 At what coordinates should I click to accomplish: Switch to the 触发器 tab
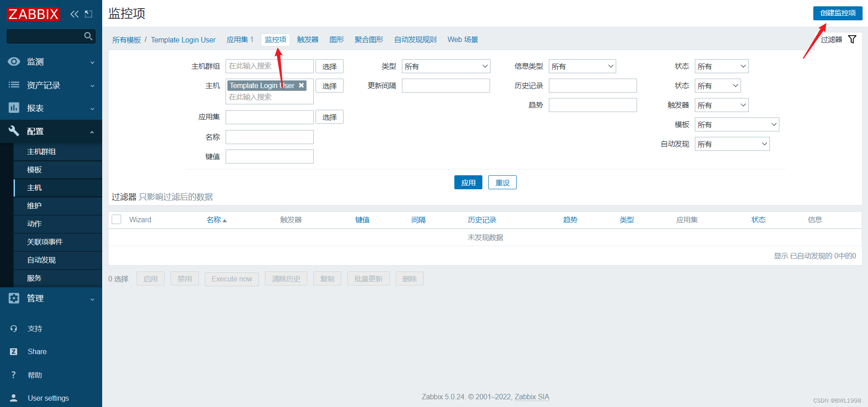point(308,40)
